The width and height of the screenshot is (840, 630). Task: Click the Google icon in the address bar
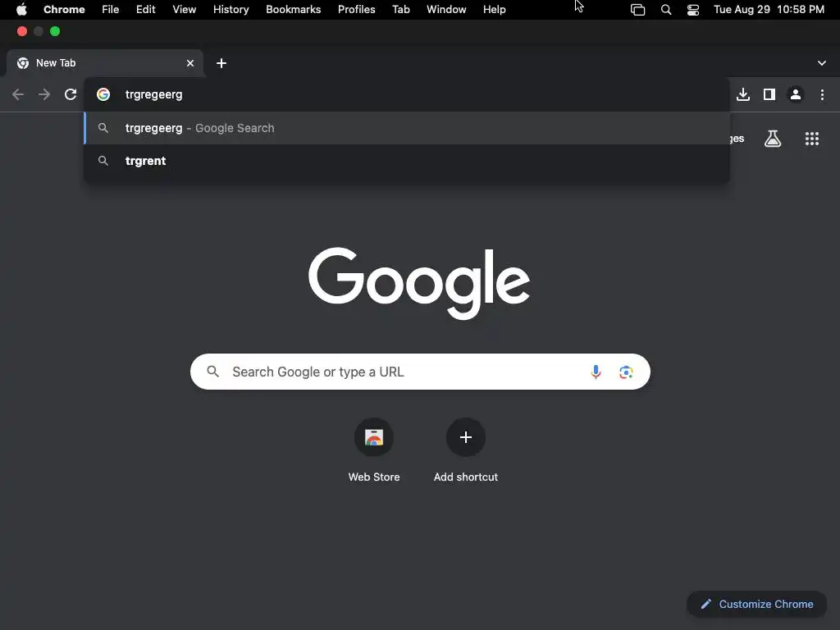point(103,95)
